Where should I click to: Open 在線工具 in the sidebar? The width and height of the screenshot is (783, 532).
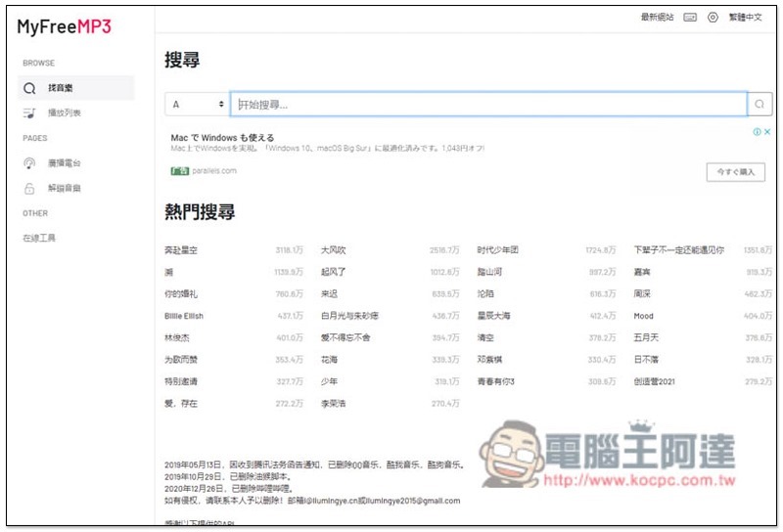pyautogui.click(x=40, y=238)
